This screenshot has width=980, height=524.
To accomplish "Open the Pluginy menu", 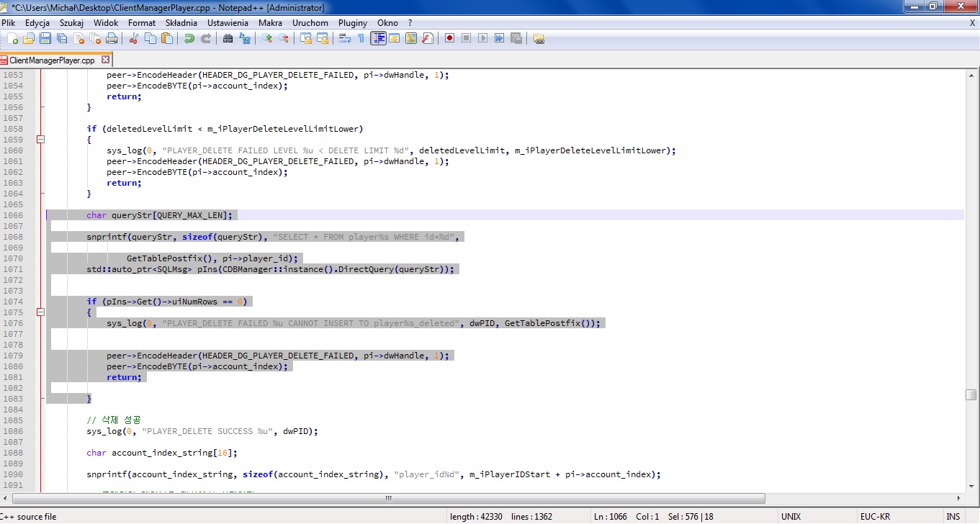I will coord(353,23).
